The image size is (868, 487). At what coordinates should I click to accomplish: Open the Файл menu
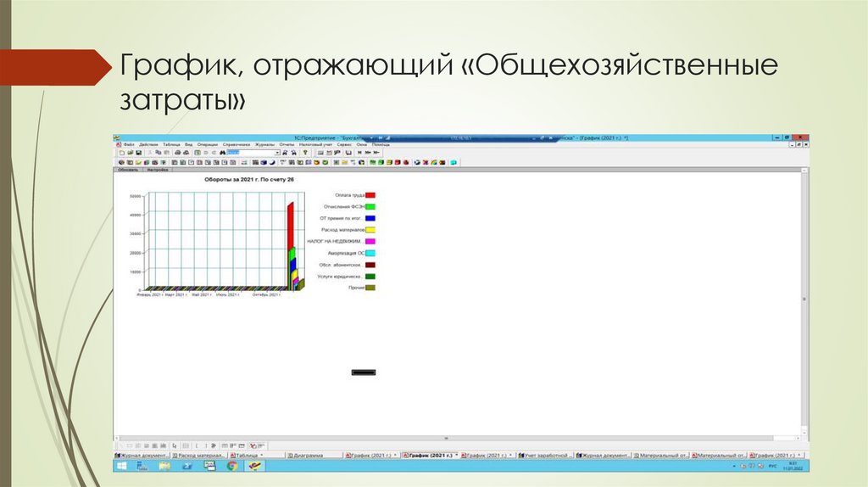pyautogui.click(x=129, y=144)
